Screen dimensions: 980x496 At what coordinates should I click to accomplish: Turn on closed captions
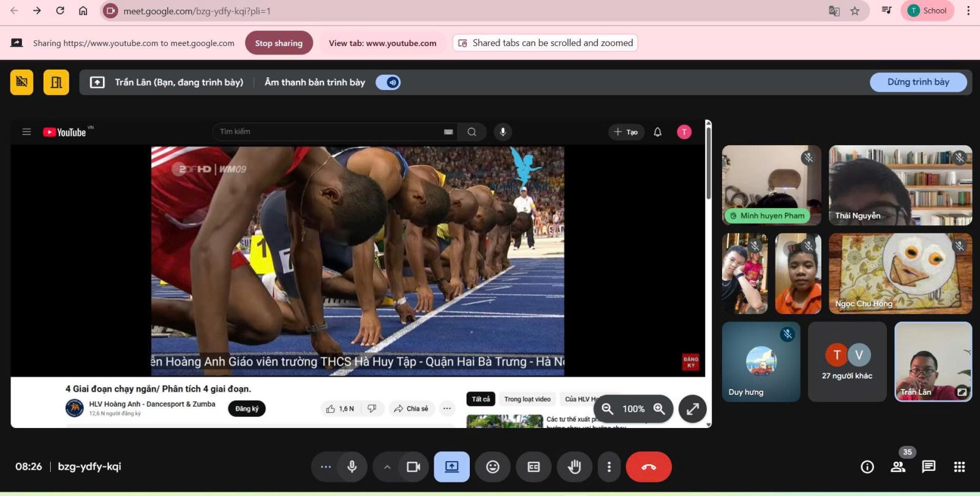pyautogui.click(x=533, y=467)
